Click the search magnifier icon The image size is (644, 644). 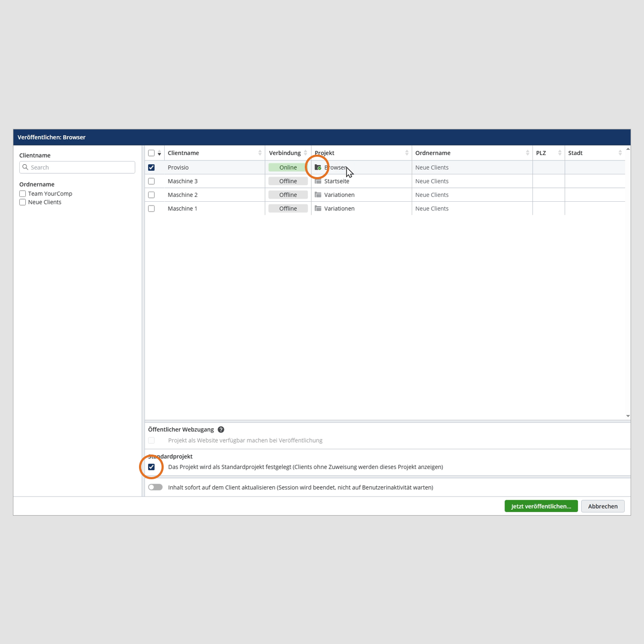pos(25,167)
